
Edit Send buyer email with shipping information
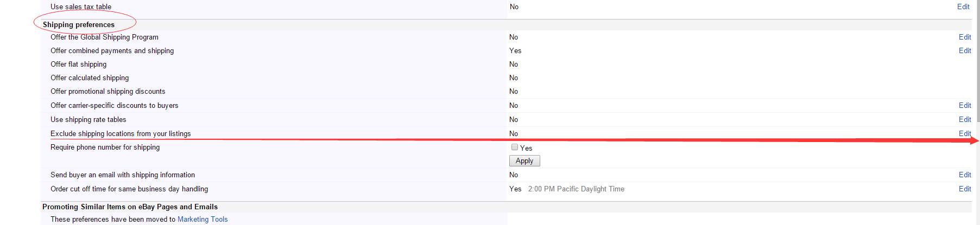pyautogui.click(x=965, y=175)
